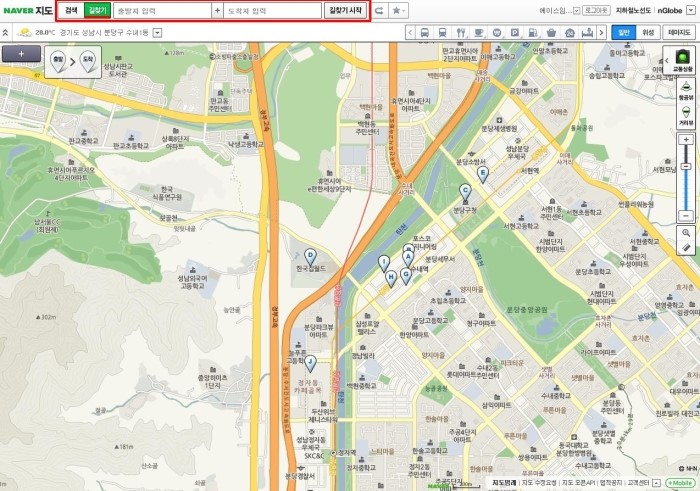
Task: Select the 출발 departure pin tool
Action: pyautogui.click(x=58, y=62)
